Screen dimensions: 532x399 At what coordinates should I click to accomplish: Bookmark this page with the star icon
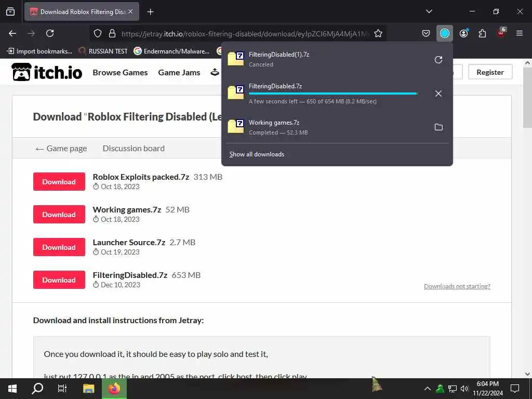(x=378, y=33)
